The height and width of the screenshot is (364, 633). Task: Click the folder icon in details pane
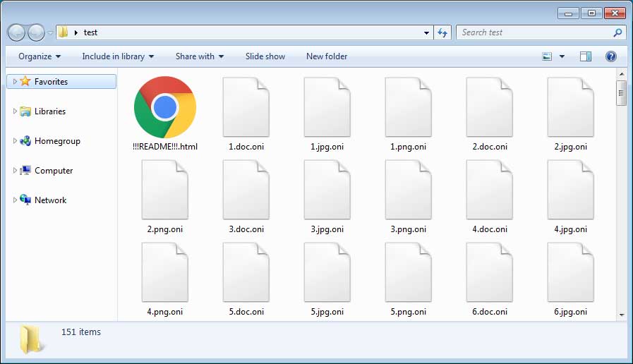31,340
